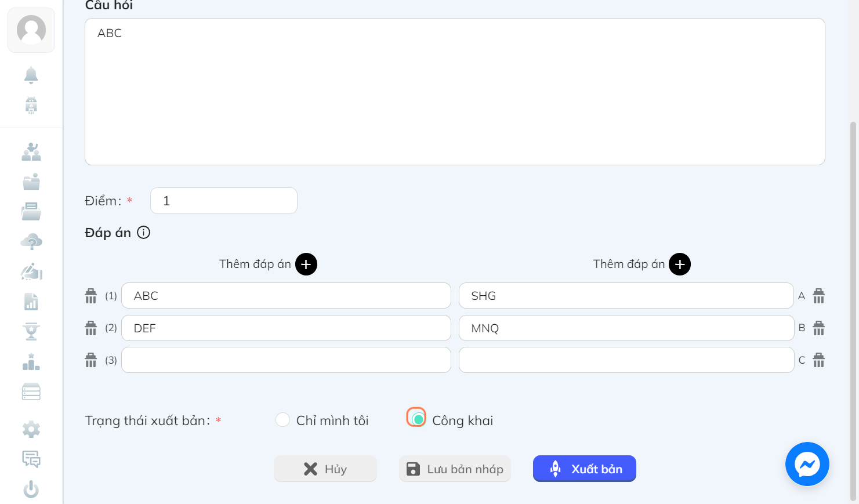This screenshot has width=859, height=504.
Task: Click Lưu bản nháp button
Action: 455,469
